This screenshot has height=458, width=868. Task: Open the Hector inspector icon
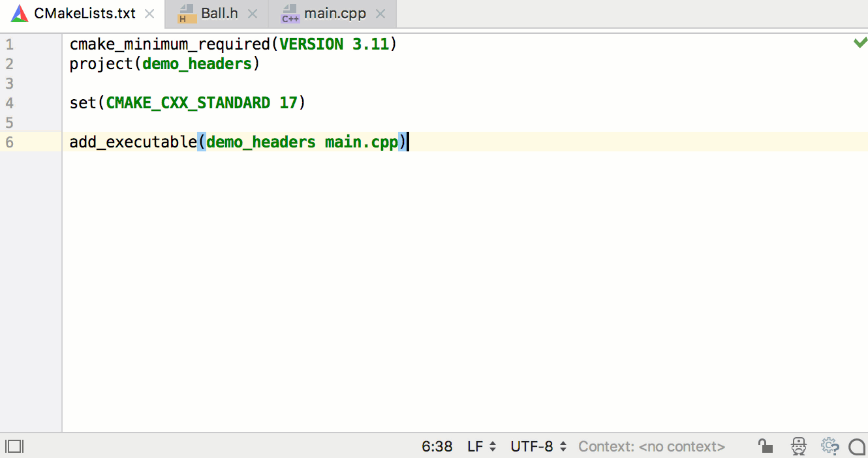coord(799,446)
